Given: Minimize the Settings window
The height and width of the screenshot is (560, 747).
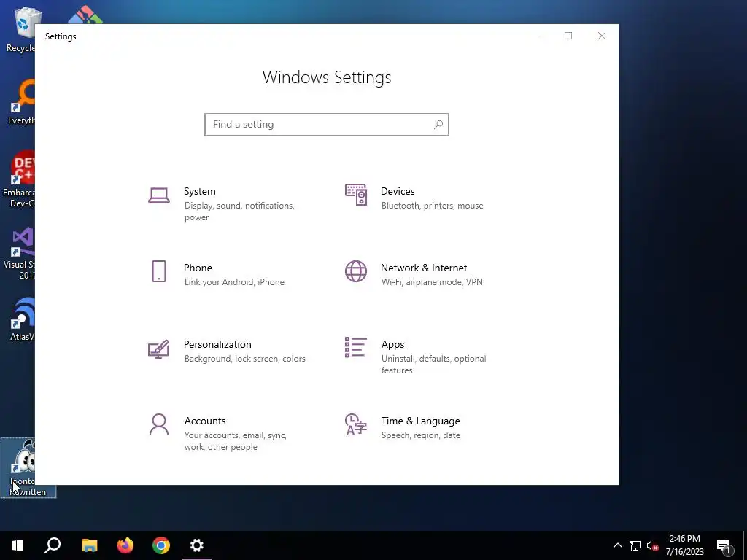Looking at the screenshot, I should pyautogui.click(x=535, y=36).
